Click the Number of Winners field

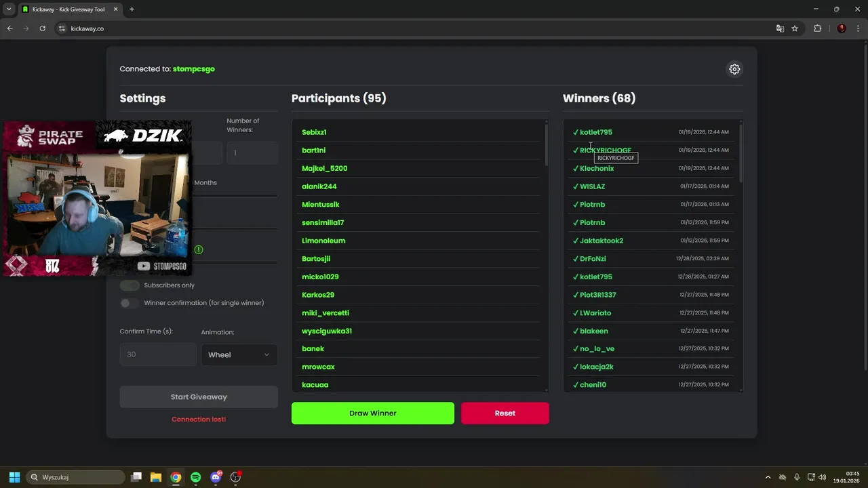252,153
